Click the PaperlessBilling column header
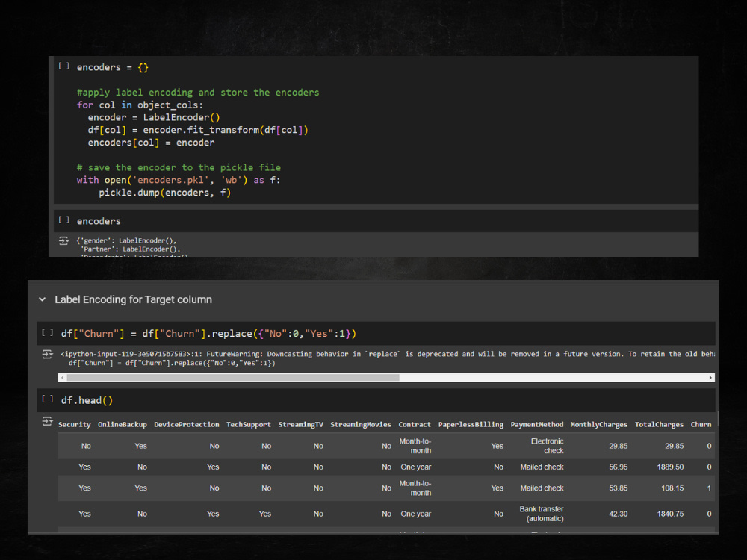The image size is (747, 560). [471, 425]
